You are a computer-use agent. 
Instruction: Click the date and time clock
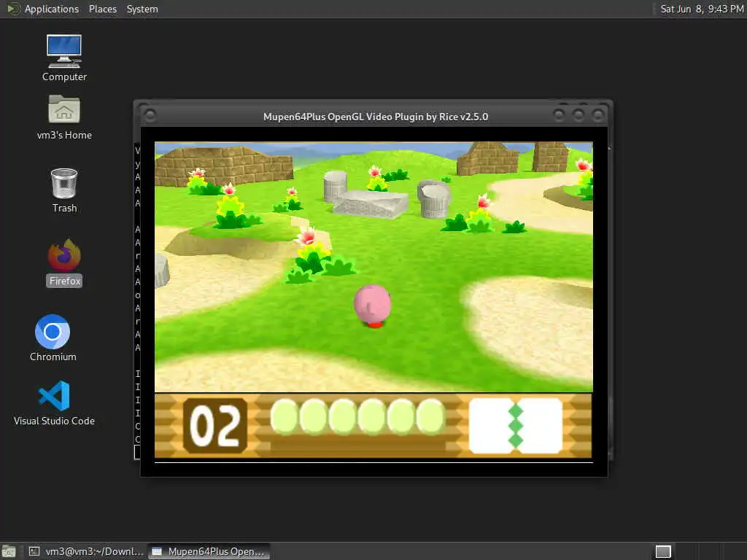click(x=701, y=9)
